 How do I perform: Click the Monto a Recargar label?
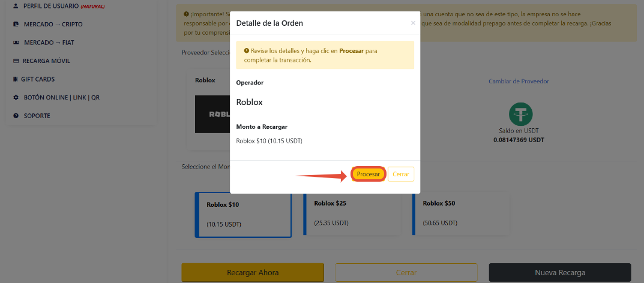click(262, 127)
